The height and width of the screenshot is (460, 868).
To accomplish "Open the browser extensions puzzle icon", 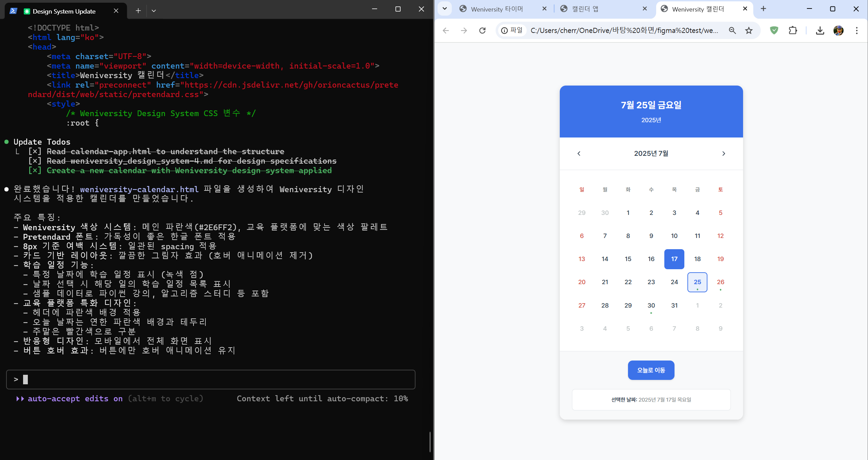I will tap(793, 31).
